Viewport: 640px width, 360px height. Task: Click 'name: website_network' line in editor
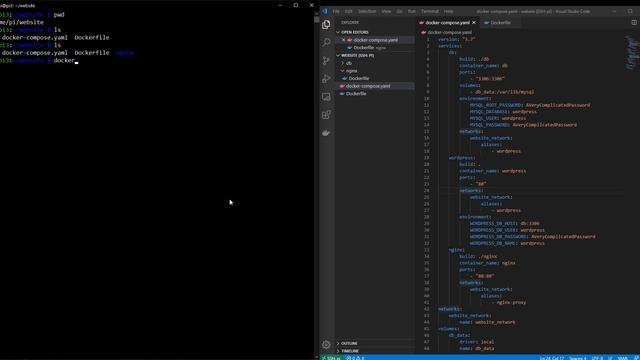487,322
